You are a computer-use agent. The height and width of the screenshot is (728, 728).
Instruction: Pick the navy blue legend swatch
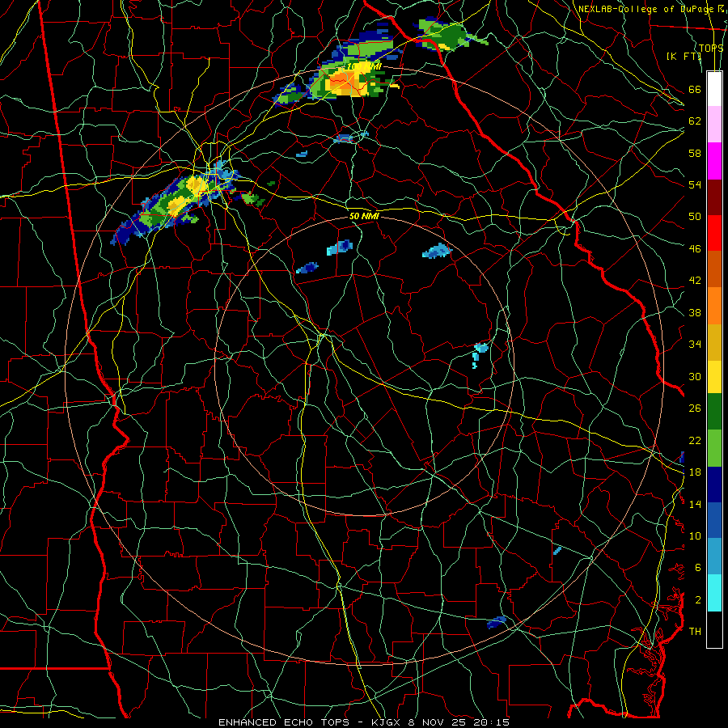(714, 485)
